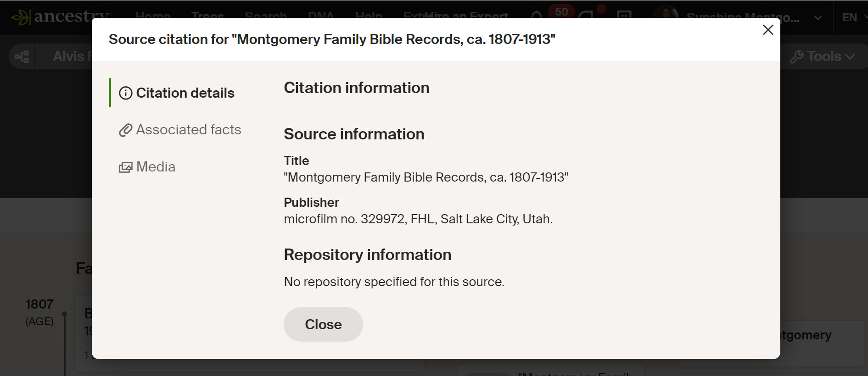
Task: Click the Tools wrench icon
Action: click(x=797, y=57)
